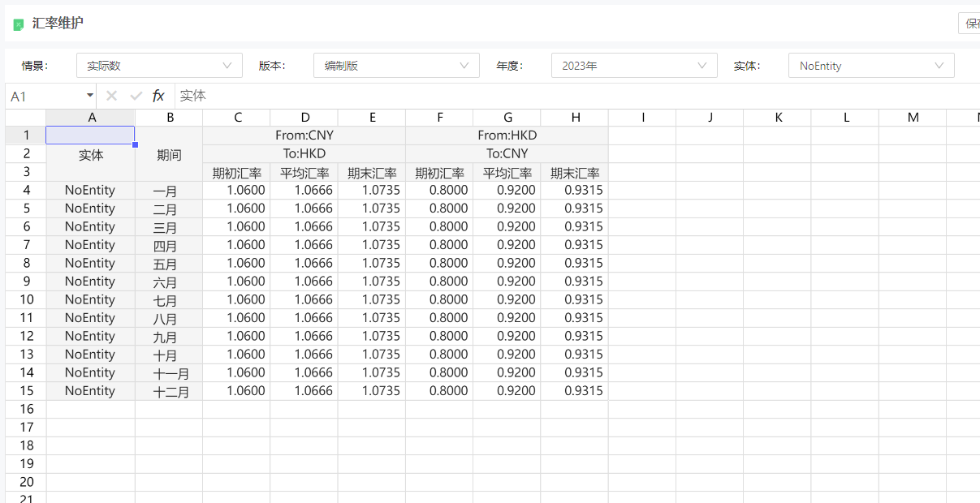Click the formula bar input showing 实体

click(568, 96)
